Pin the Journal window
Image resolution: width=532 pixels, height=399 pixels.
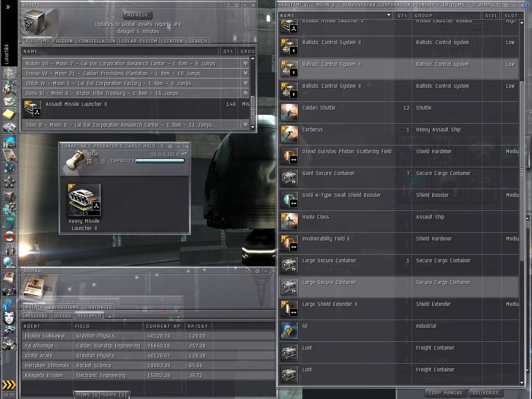(249, 271)
